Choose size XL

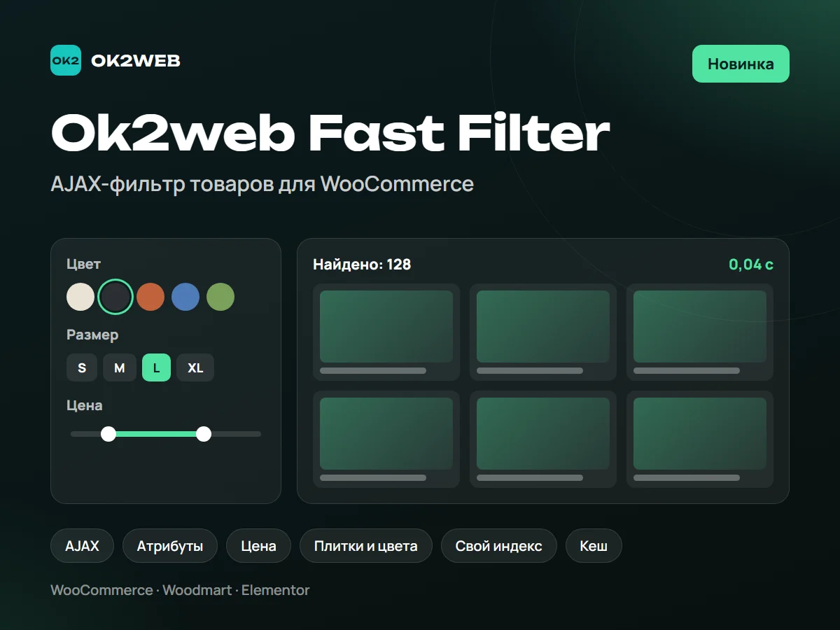click(195, 367)
